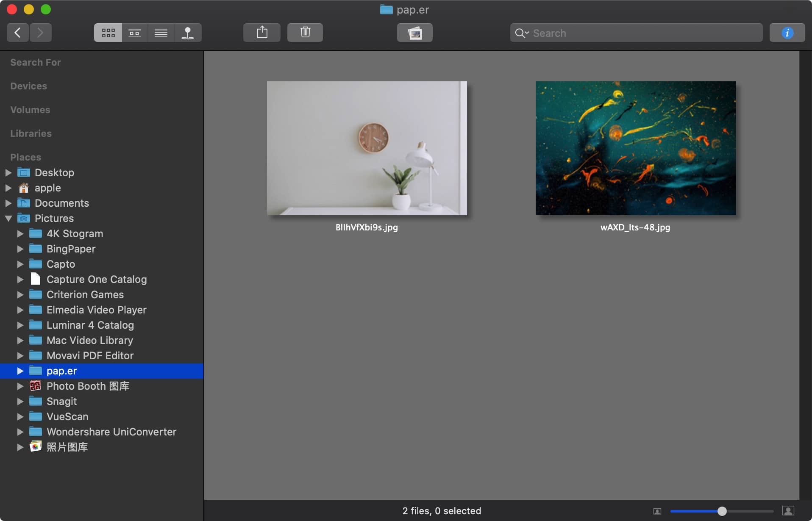This screenshot has height=521, width=812.
Task: Switch to list view mode
Action: coord(161,33)
